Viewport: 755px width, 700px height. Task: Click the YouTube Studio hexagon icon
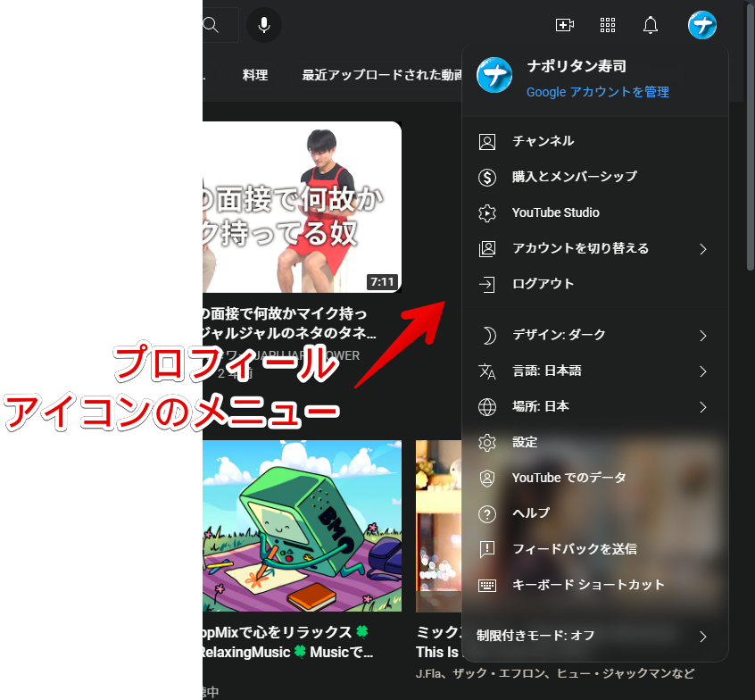(486, 212)
